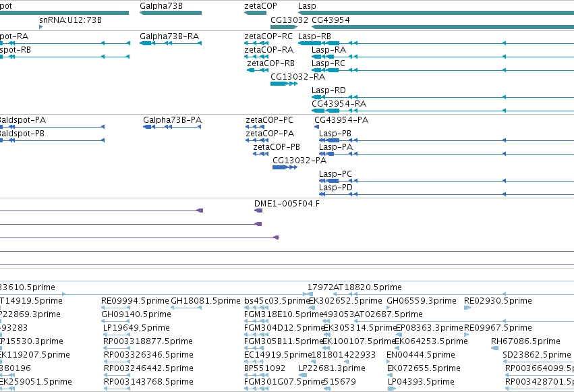
Task: Select EST EK305314.5prime
Action: pos(360,328)
